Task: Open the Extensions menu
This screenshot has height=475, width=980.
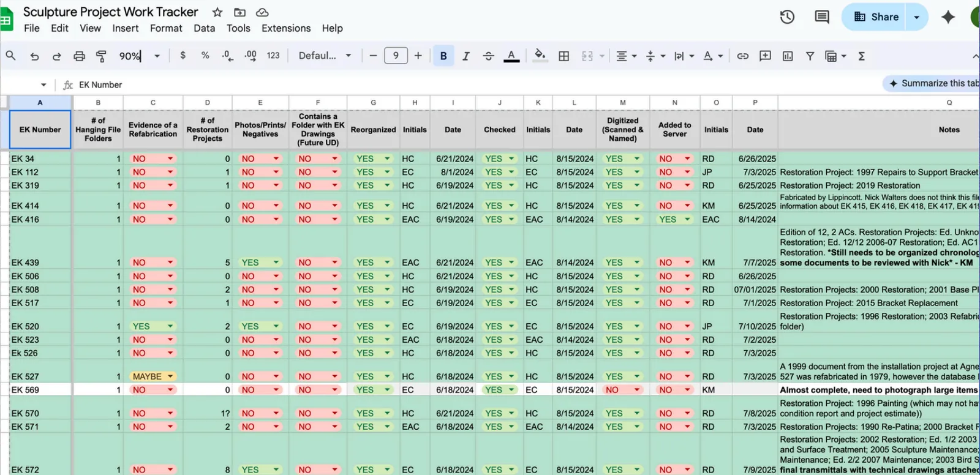Action: tap(286, 28)
